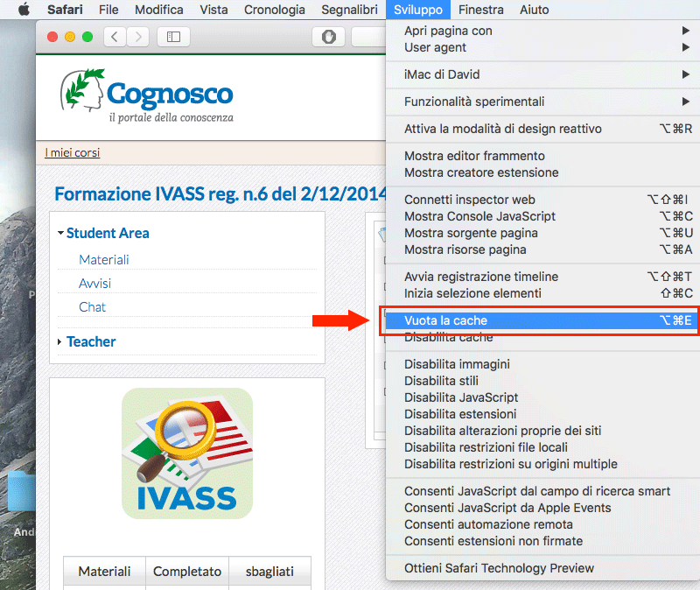Viewport: 700px width, 590px height.
Task: Click the Cognosco logo
Action: pyautogui.click(x=147, y=96)
